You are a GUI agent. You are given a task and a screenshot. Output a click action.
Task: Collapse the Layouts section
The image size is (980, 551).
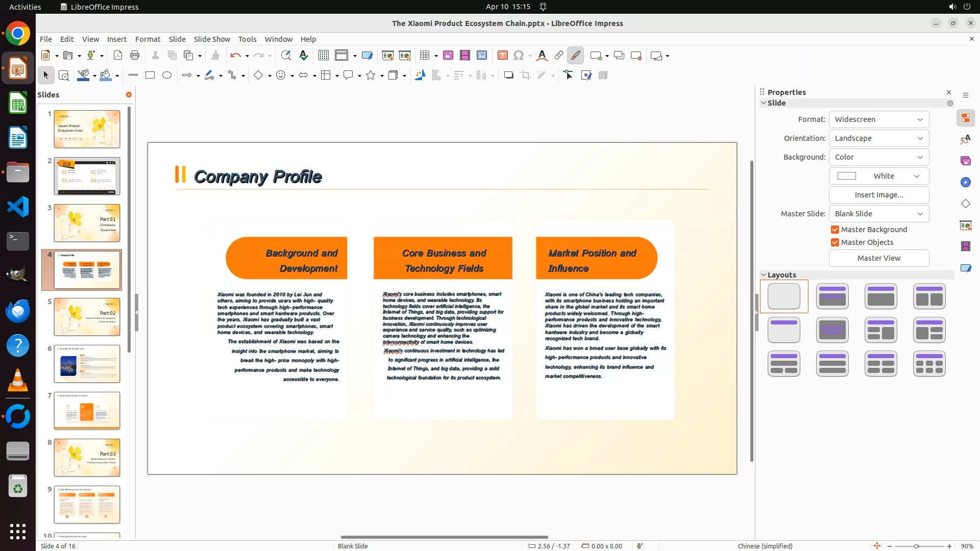pos(764,275)
